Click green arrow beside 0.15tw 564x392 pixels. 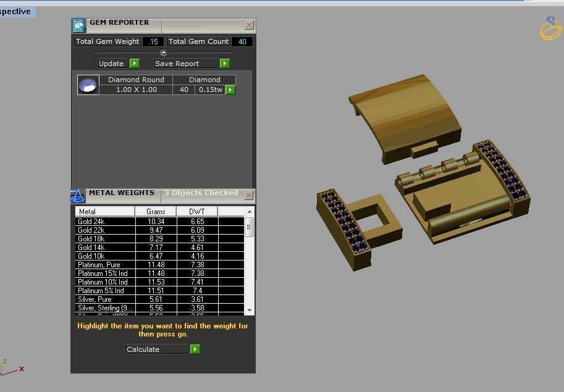point(230,90)
